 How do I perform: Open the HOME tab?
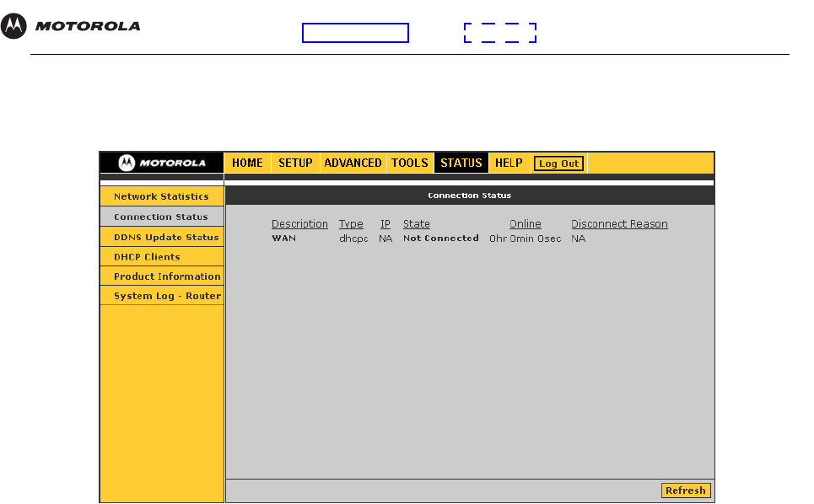247,164
